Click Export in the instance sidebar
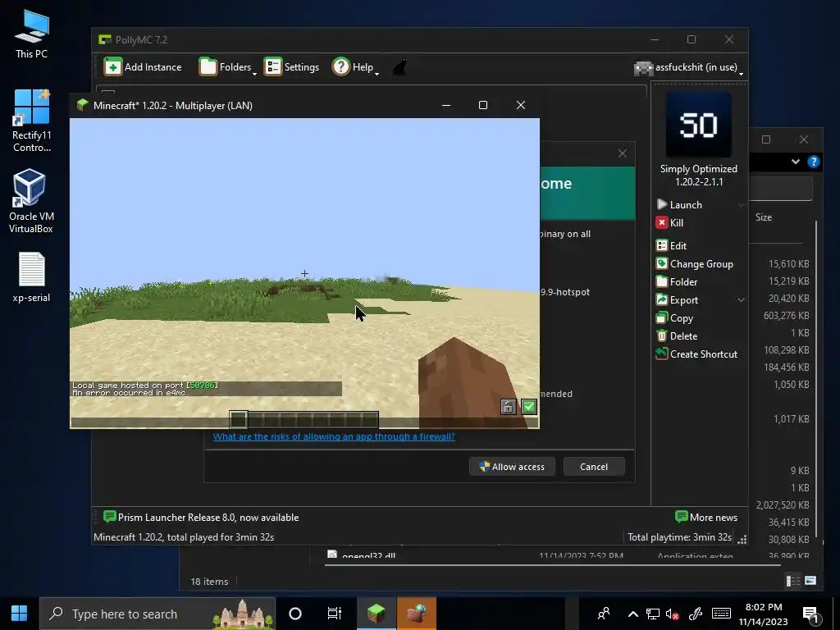This screenshot has width=840, height=630. (x=677, y=300)
